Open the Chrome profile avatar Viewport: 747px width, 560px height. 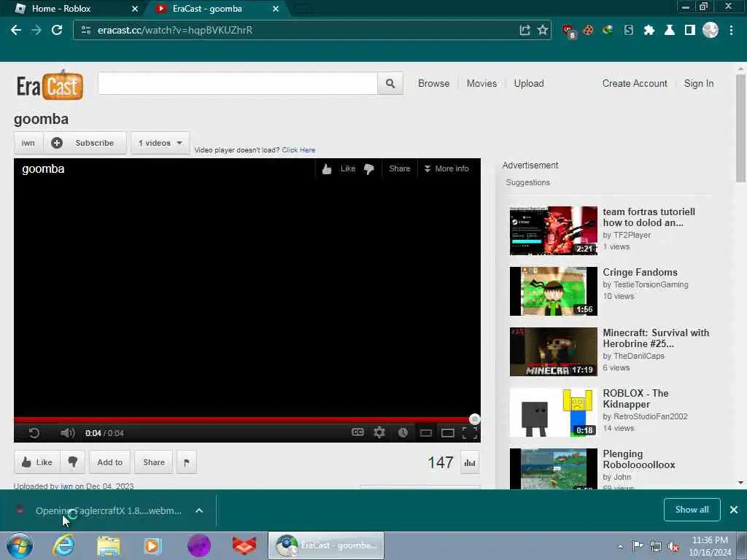pyautogui.click(x=711, y=30)
